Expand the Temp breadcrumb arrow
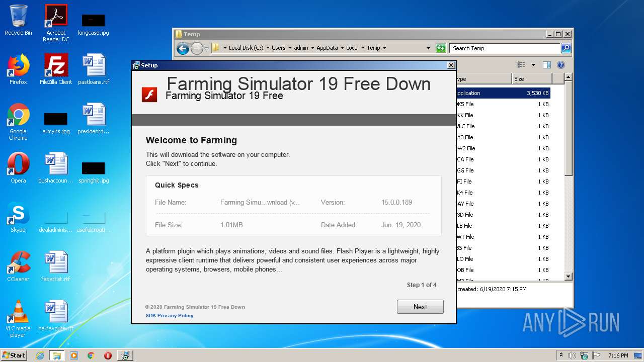Viewport: 644px width, 362px height. coord(384,48)
